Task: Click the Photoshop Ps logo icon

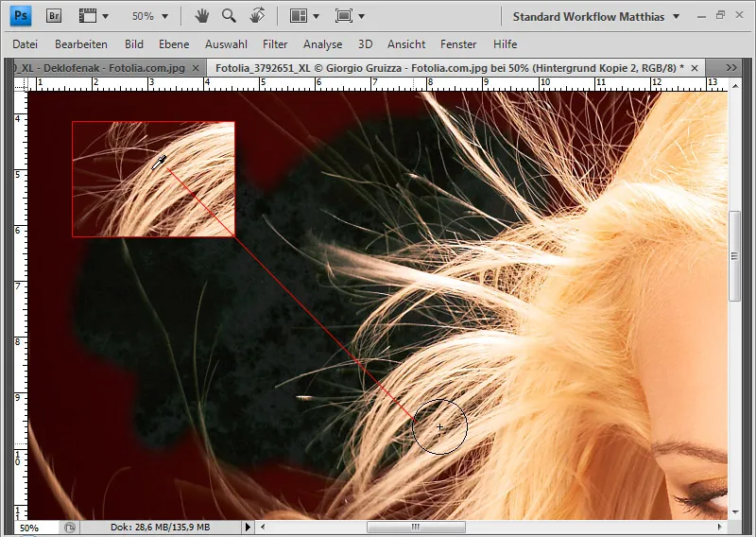Action: 21,15
